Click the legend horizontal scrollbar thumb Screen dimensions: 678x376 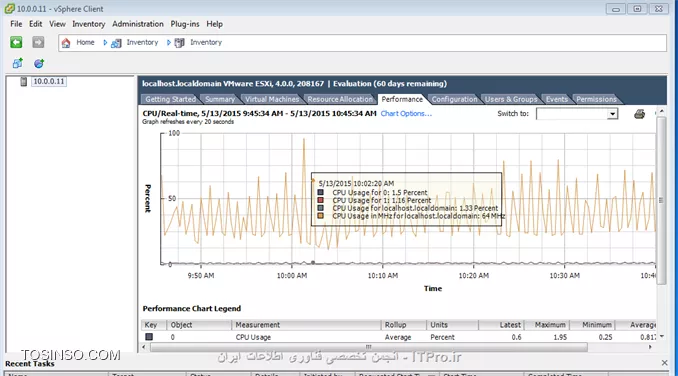click(x=368, y=347)
